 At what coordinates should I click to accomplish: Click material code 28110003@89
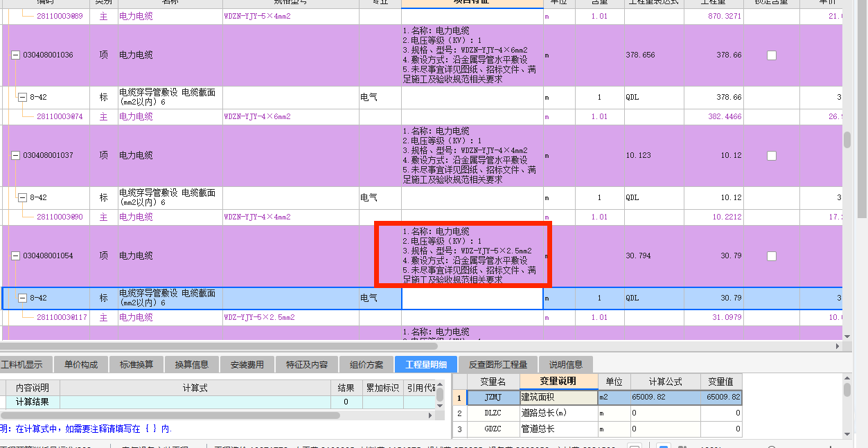pos(60,16)
